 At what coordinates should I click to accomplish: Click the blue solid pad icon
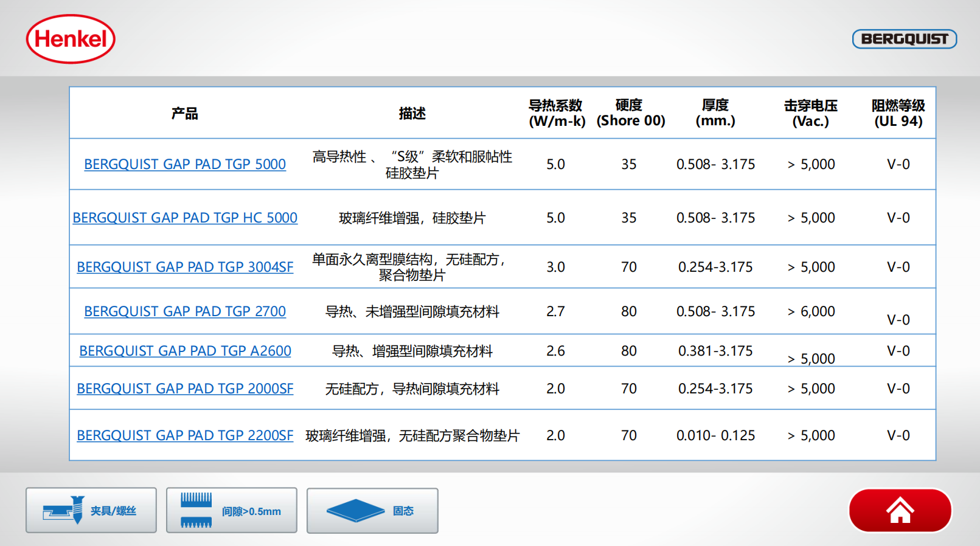[355, 511]
